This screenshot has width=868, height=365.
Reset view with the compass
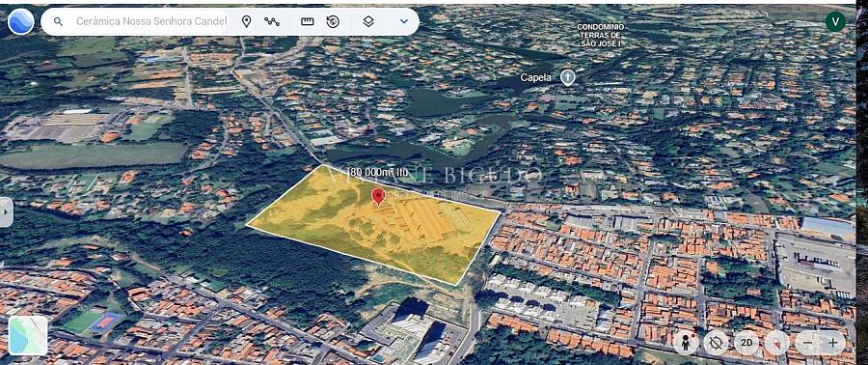pyautogui.click(x=776, y=343)
